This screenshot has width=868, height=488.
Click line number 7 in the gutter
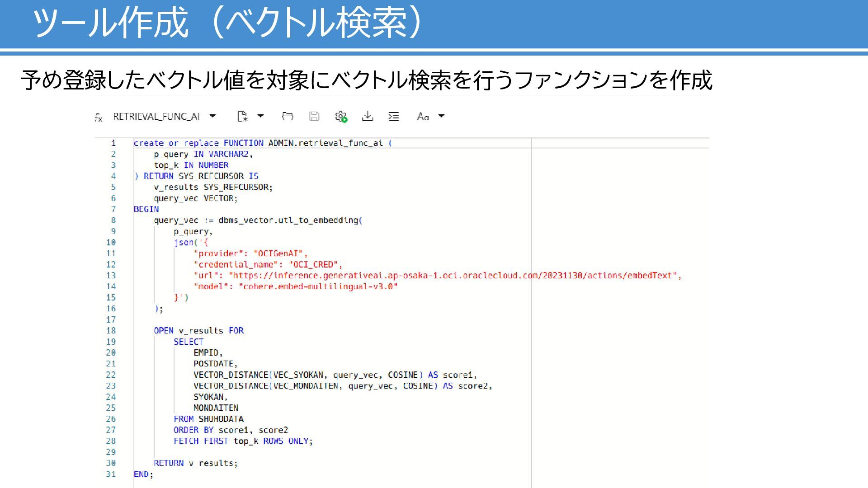coord(113,209)
